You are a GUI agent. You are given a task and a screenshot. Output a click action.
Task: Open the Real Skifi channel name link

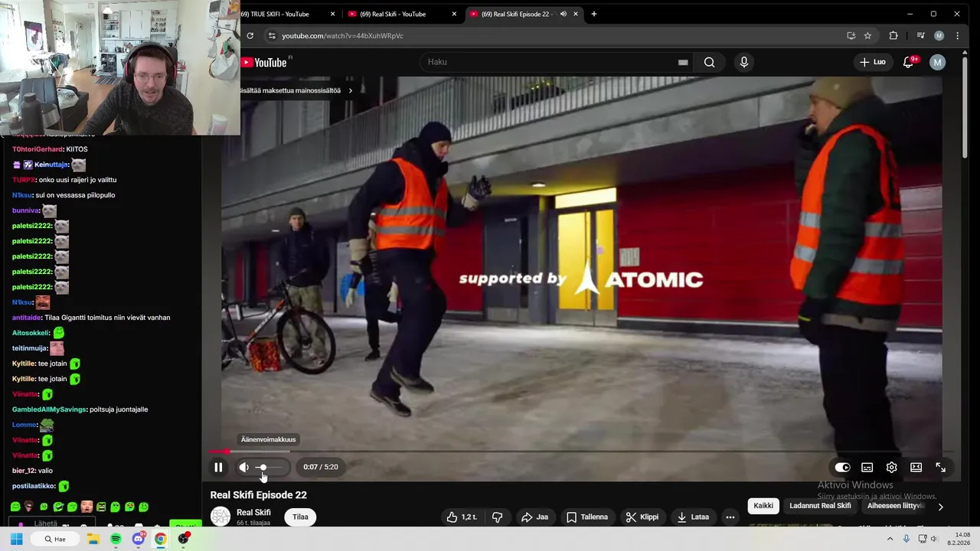(253, 513)
